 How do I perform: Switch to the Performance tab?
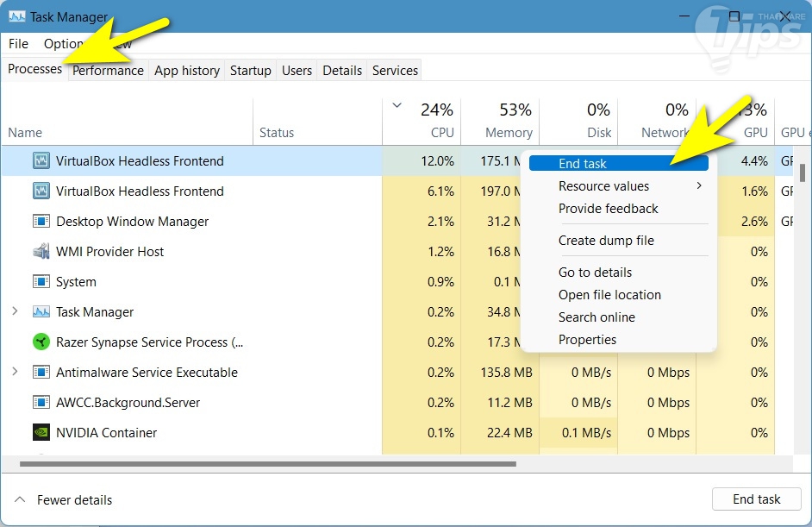point(108,71)
